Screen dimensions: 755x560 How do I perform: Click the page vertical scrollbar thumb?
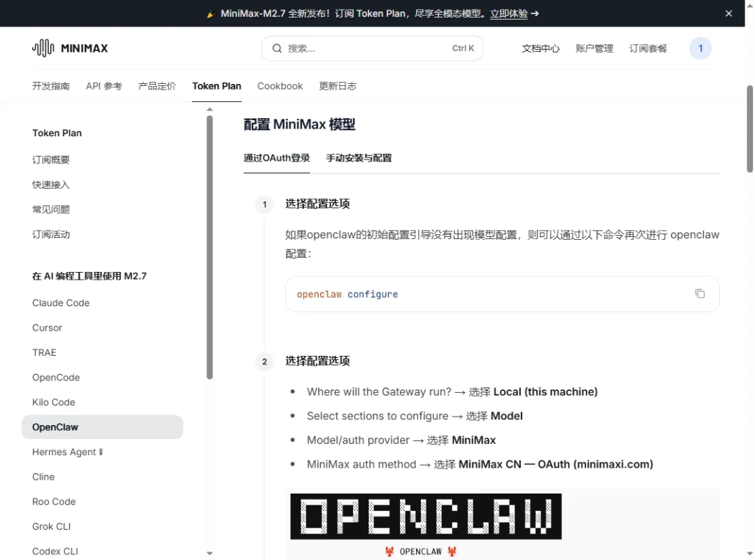click(x=749, y=129)
